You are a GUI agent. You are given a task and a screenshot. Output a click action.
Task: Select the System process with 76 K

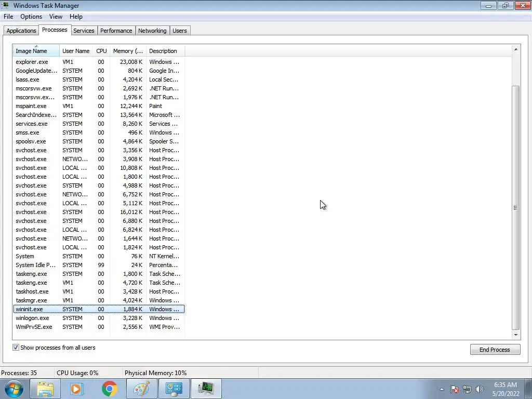[99, 256]
